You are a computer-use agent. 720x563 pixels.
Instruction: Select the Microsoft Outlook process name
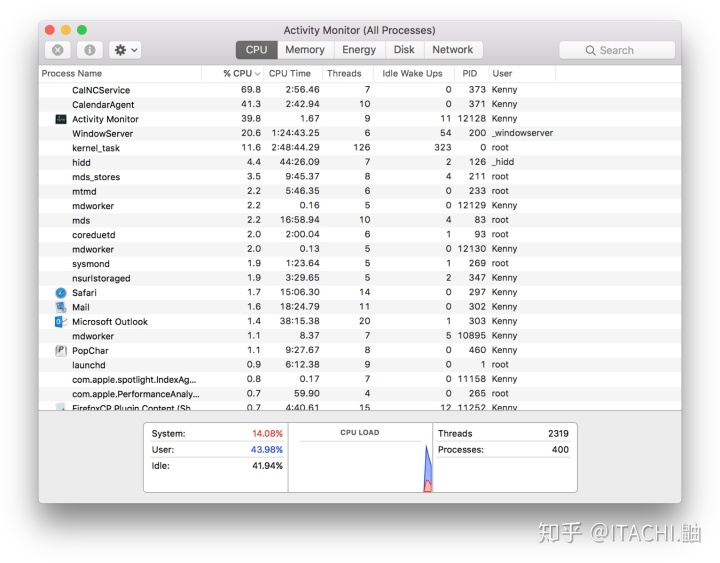pos(110,321)
